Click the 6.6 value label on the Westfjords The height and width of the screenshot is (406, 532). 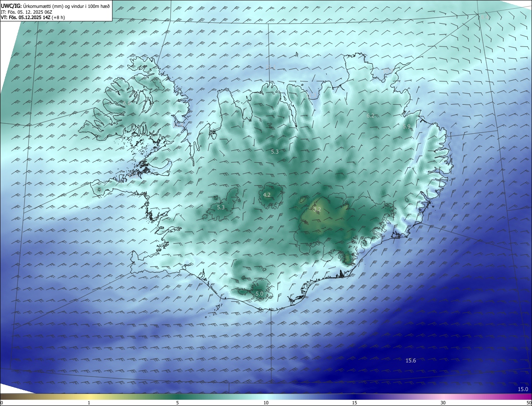coord(126,103)
